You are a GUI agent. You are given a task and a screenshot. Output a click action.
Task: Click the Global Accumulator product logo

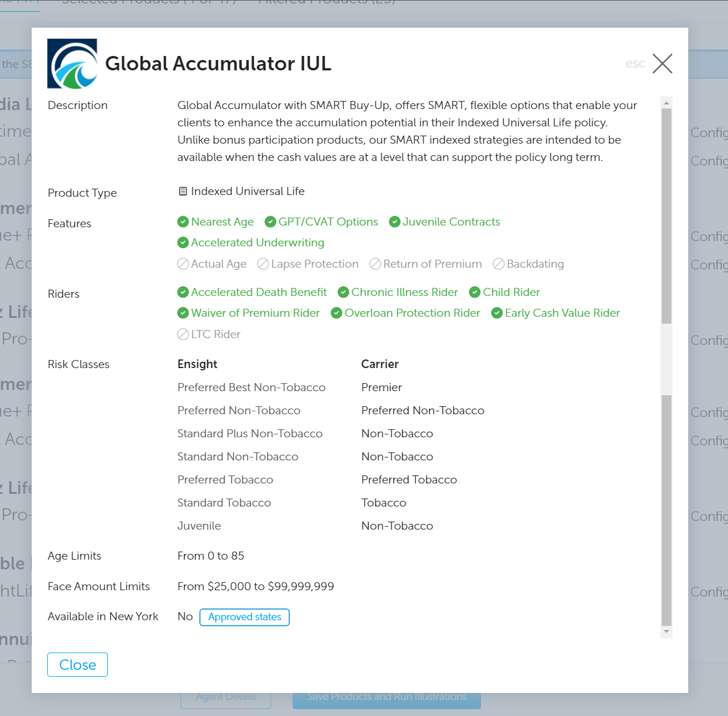(72, 63)
